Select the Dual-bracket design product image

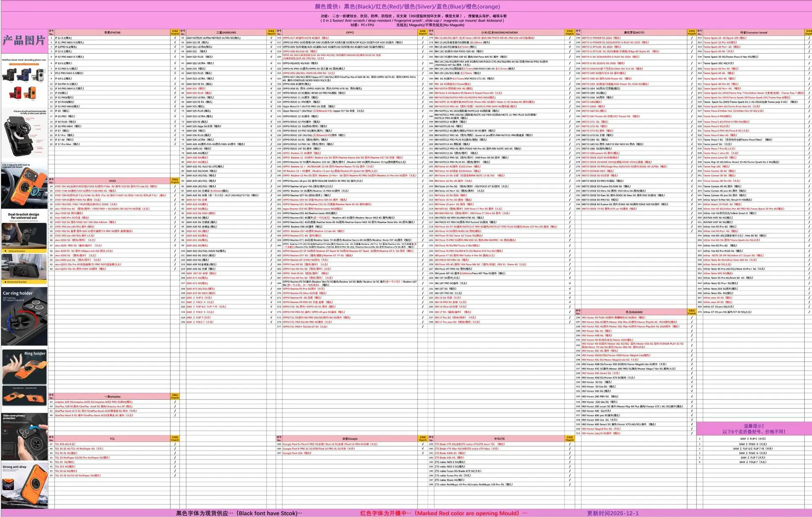[24, 232]
